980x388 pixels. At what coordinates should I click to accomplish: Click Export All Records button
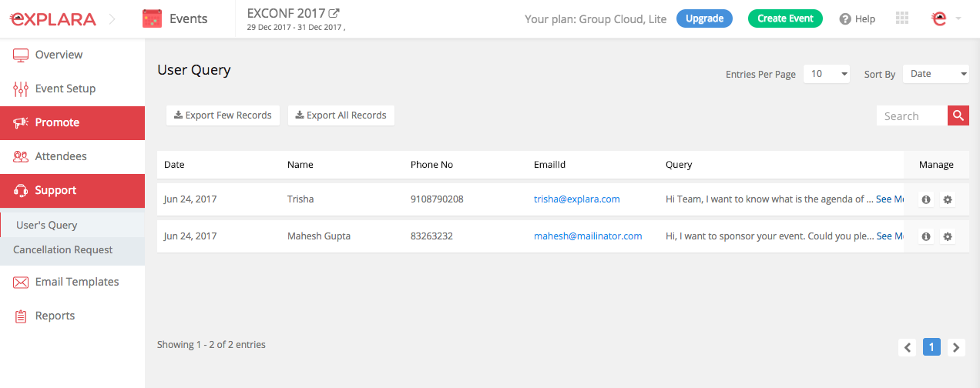click(341, 115)
